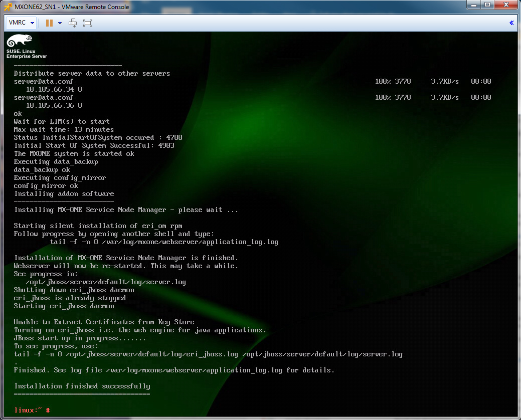The width and height of the screenshot is (521, 420).
Task: Minimize the Remote Console window
Action: pyautogui.click(x=473, y=6)
